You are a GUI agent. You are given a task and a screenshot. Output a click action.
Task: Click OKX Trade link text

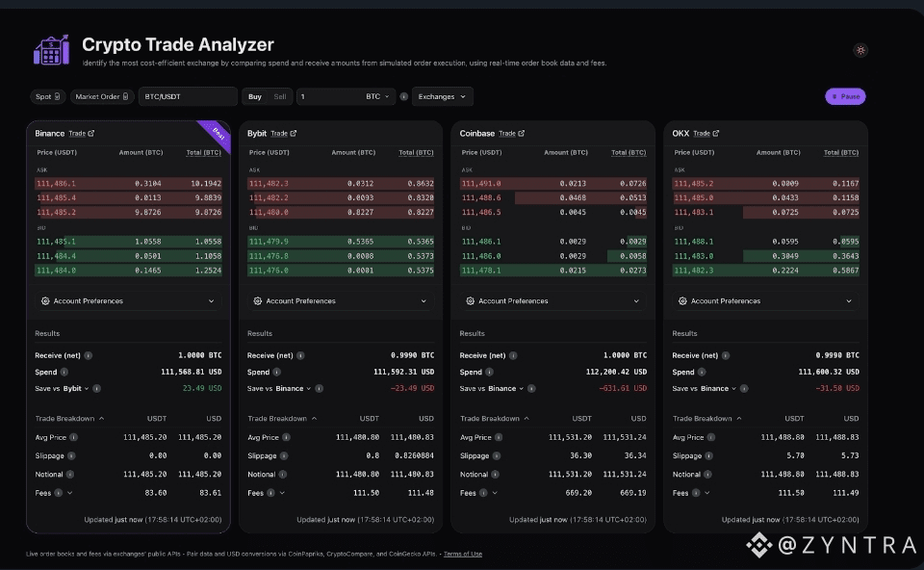(702, 134)
